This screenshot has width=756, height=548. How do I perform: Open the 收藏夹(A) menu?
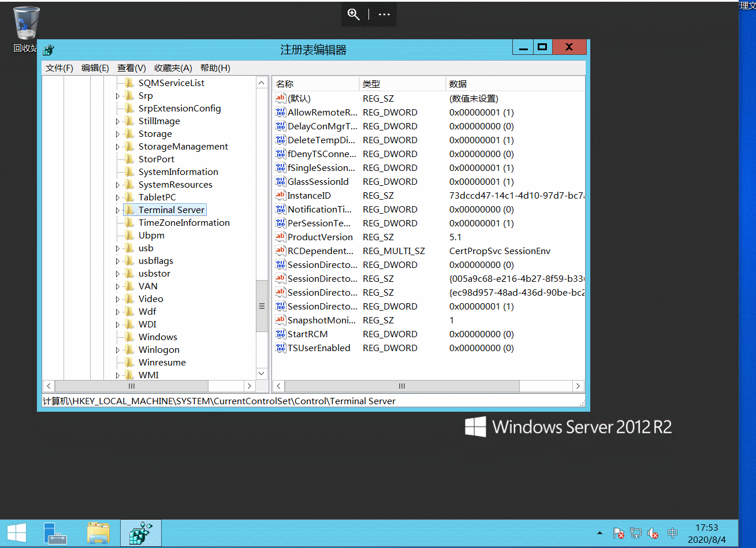point(173,68)
